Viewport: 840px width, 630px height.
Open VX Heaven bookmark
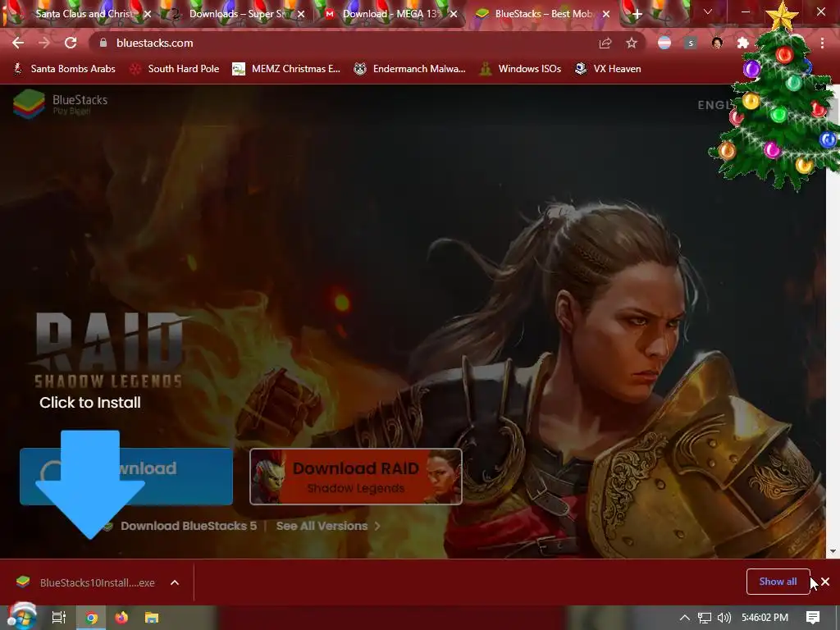pyautogui.click(x=608, y=69)
